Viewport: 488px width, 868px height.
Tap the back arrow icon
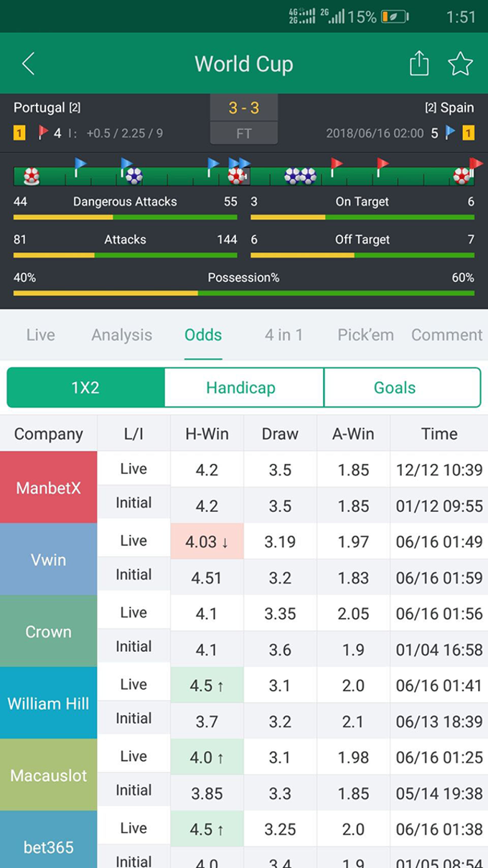(28, 64)
